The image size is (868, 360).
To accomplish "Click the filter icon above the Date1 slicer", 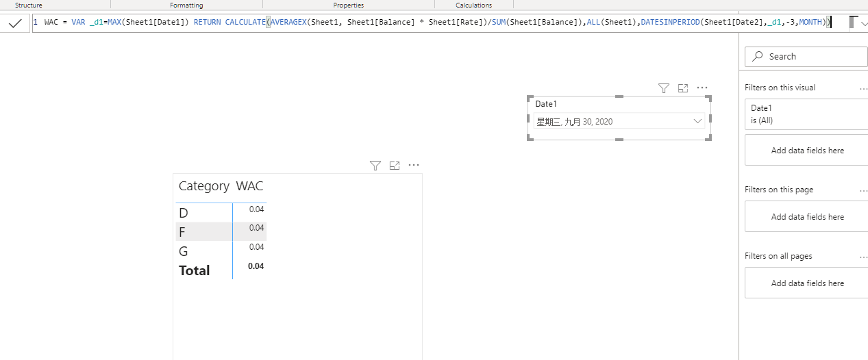I will tap(663, 88).
